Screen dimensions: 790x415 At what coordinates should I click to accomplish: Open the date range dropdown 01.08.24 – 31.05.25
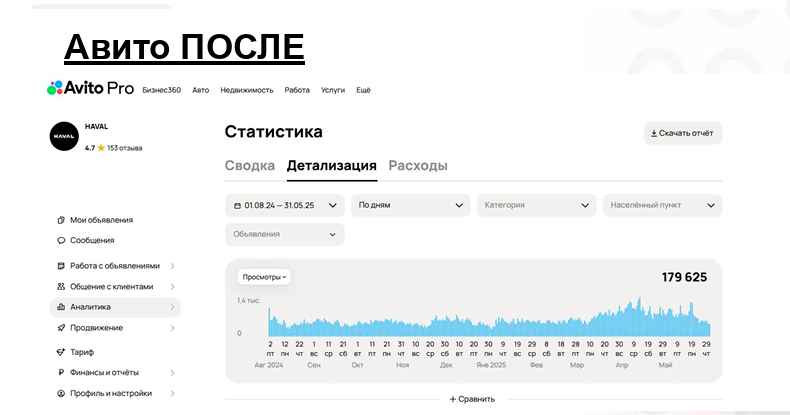285,205
